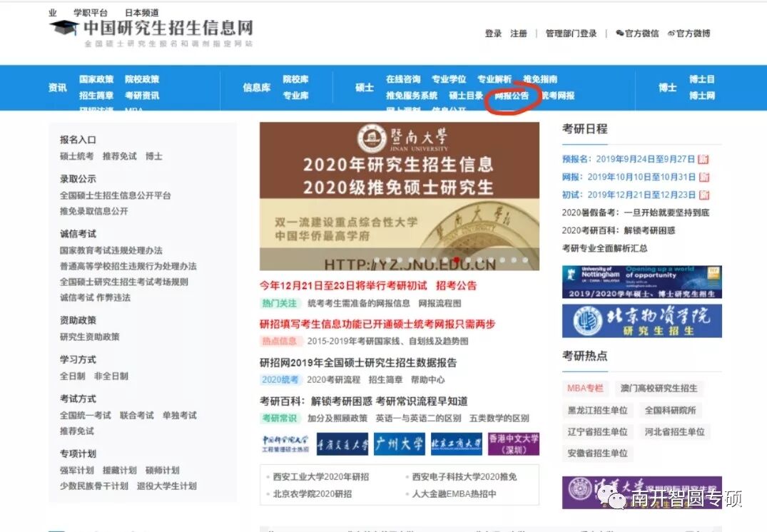Viewport: 767px width, 532px height.
Task: Open 少数民族骨干计划 link
Action: (x=94, y=486)
